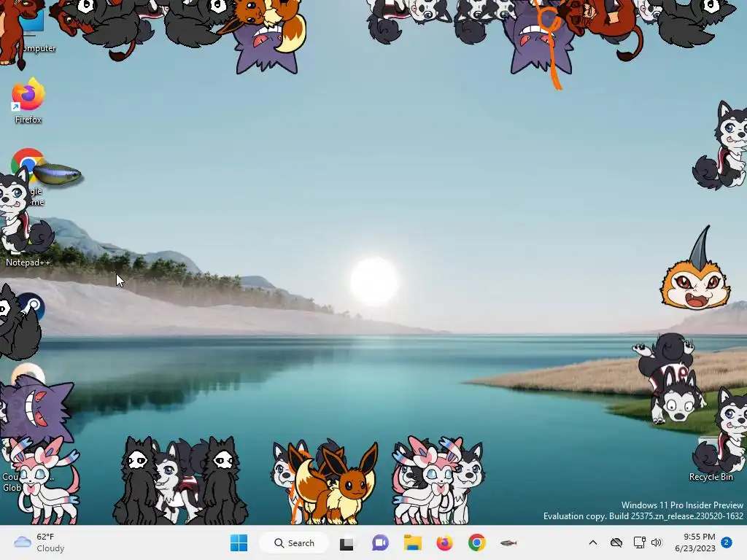
Task: Click the taskbar Search box
Action: point(293,542)
